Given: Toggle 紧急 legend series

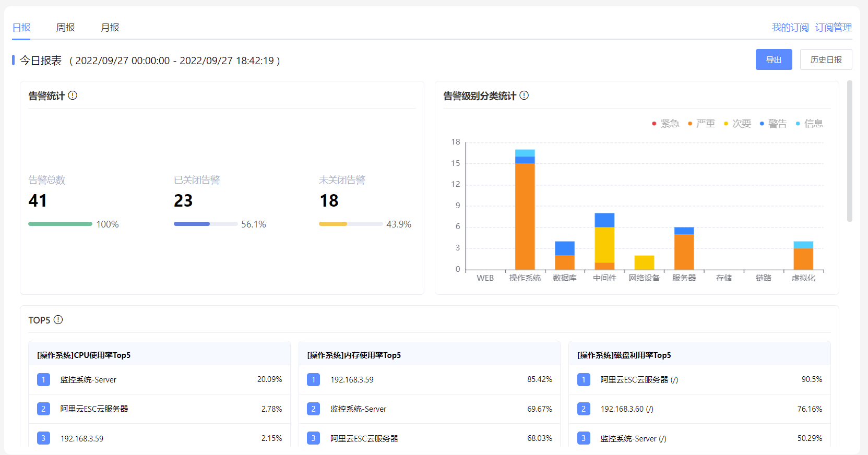Looking at the screenshot, I should pyautogui.click(x=665, y=124).
